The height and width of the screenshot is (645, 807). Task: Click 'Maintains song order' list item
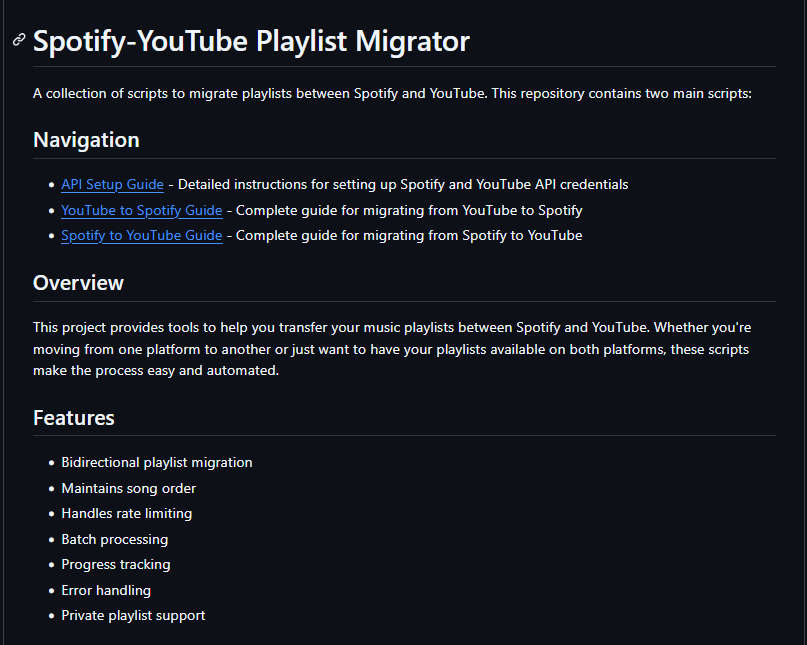coord(129,488)
